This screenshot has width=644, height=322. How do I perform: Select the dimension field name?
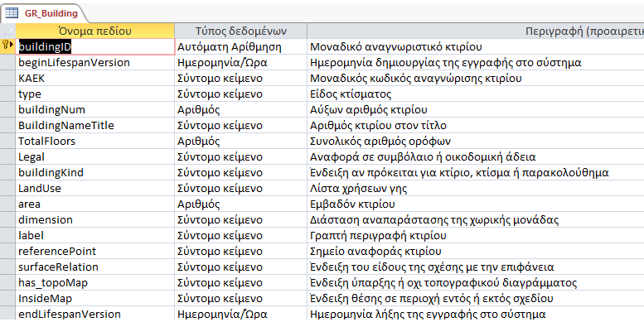tap(94, 219)
